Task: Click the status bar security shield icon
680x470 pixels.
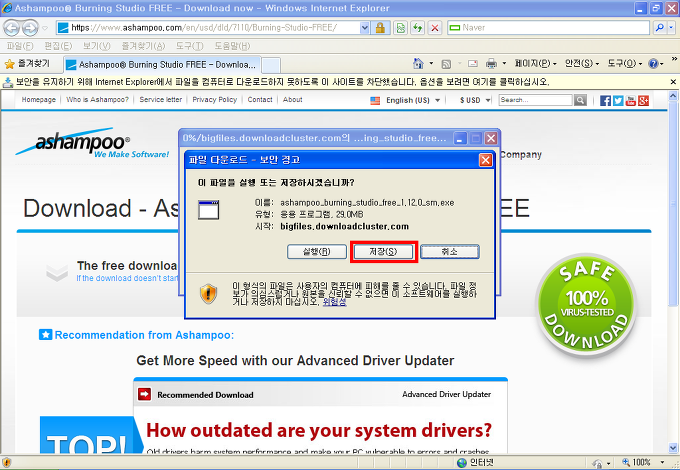Action: 6,462
